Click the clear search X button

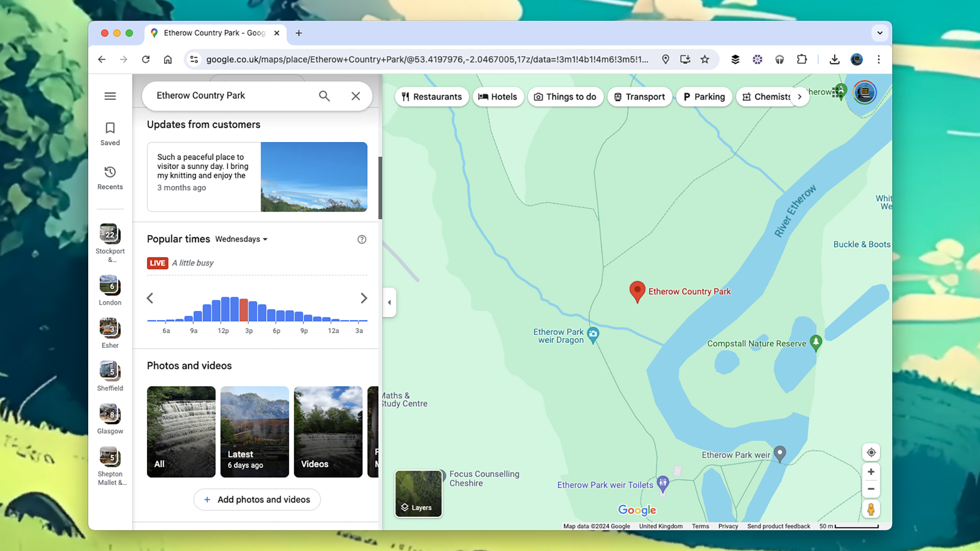click(355, 96)
